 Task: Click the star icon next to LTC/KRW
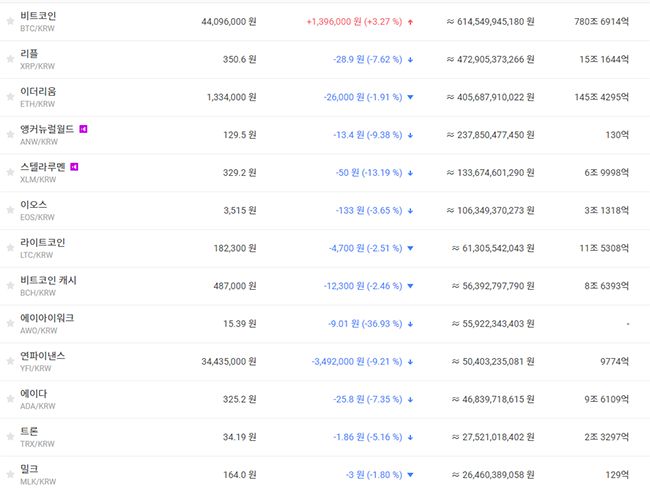tap(10, 249)
